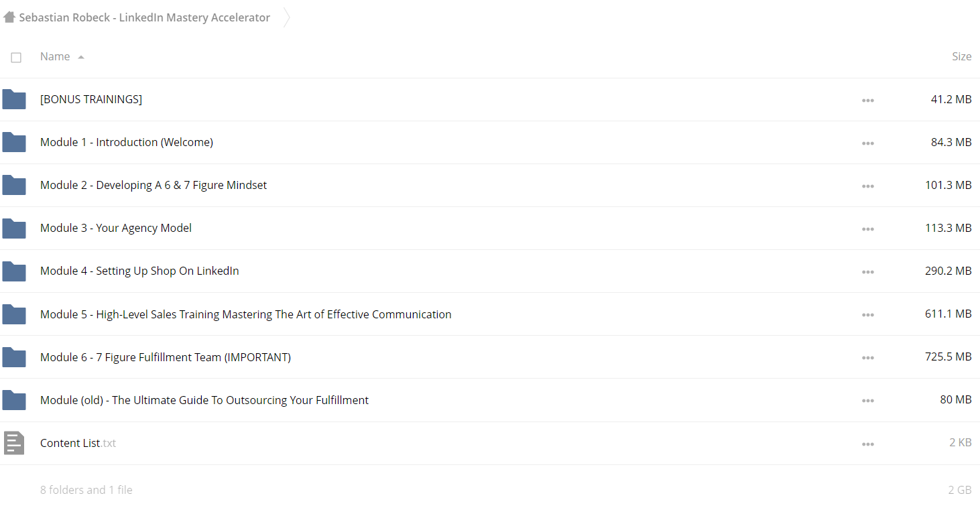Viewport: 980px width, 518px height.
Task: Open more options for Module 5 row
Action: (x=868, y=315)
